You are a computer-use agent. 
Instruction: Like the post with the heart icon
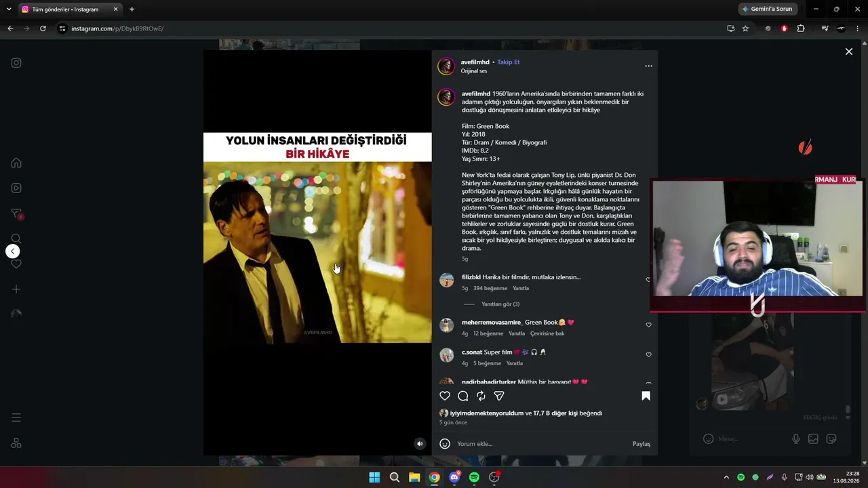click(x=445, y=396)
